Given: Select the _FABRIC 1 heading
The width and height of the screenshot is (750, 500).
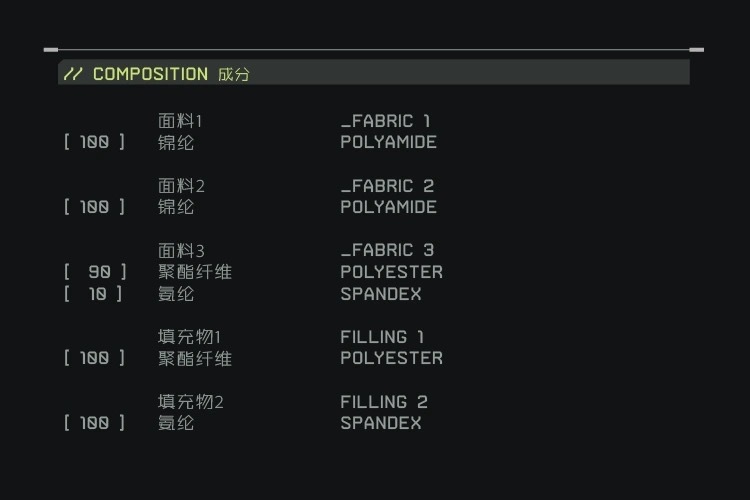Looking at the screenshot, I should pos(385,121).
